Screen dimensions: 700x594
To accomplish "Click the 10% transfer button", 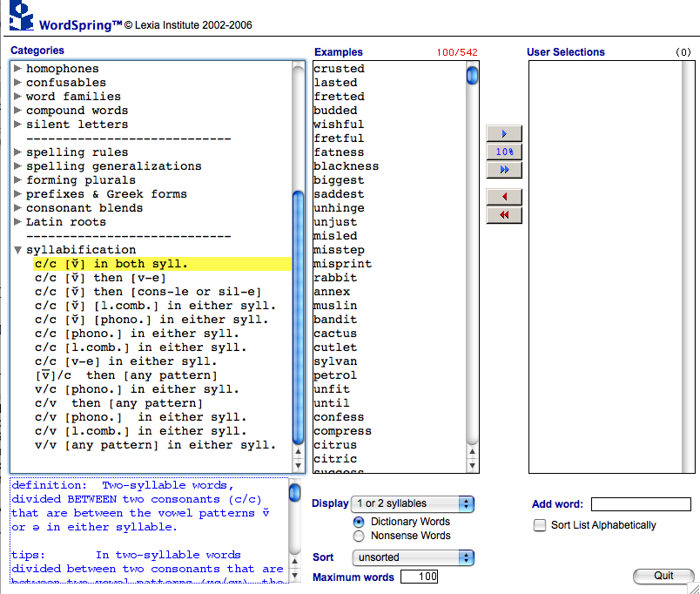I will point(504,152).
